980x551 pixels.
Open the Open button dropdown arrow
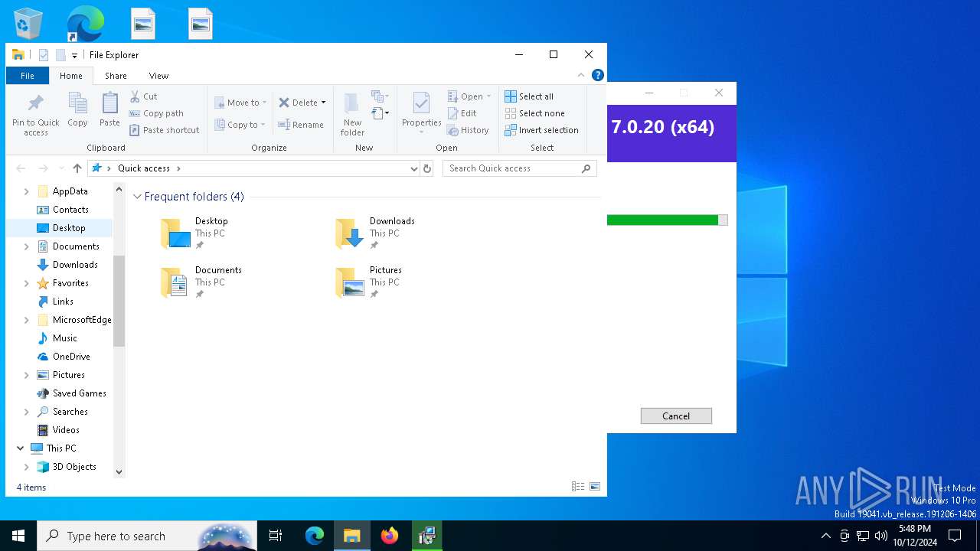tap(488, 96)
